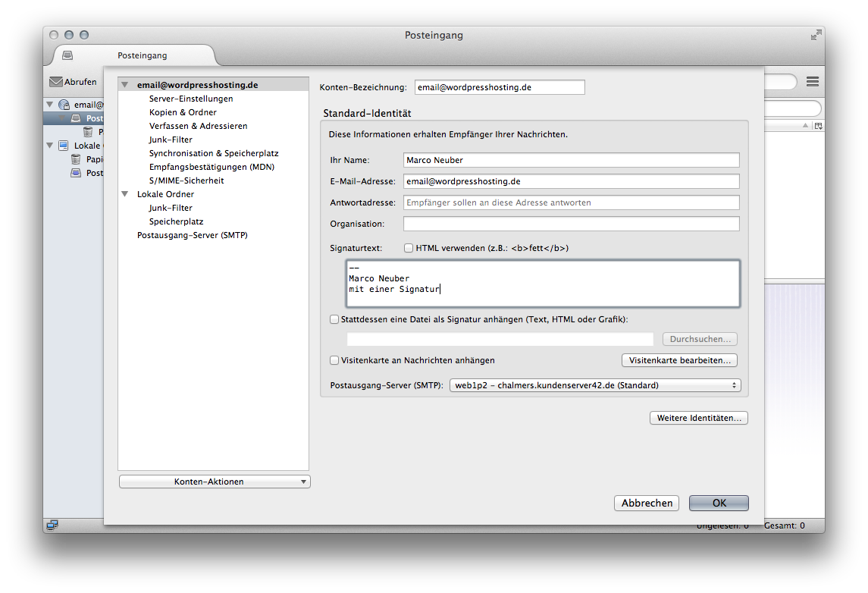Collapse the email@wordpresshosting.de settings tree
Image resolution: width=868 pixels, height=593 pixels.
coord(125,86)
